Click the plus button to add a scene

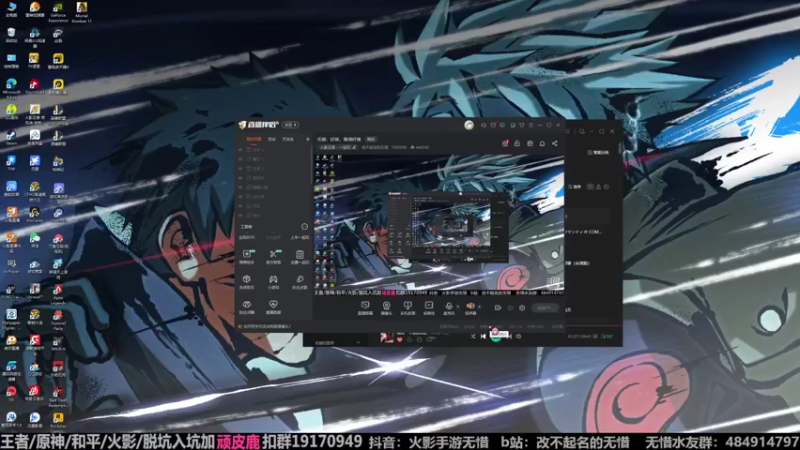tap(307, 139)
